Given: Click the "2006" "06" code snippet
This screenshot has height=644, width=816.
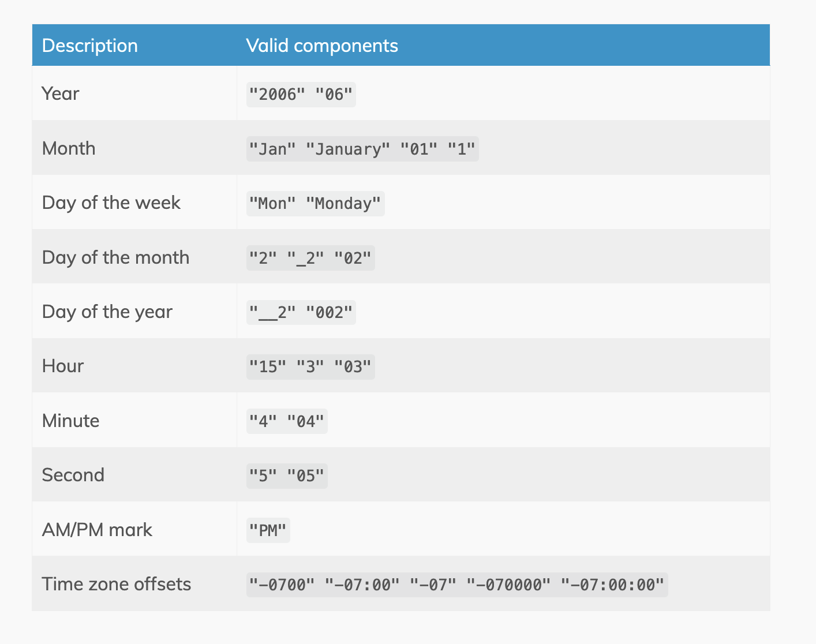Looking at the screenshot, I should (301, 95).
